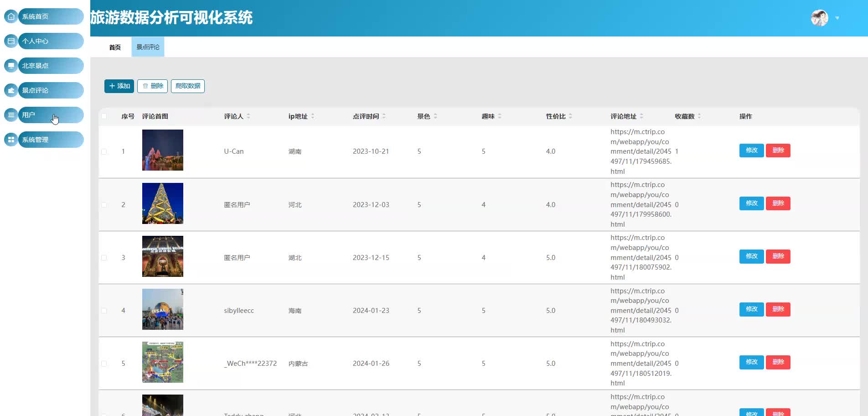The image size is (868, 416).
Task: Click 删除 for sibylleecc row
Action: 778,309
